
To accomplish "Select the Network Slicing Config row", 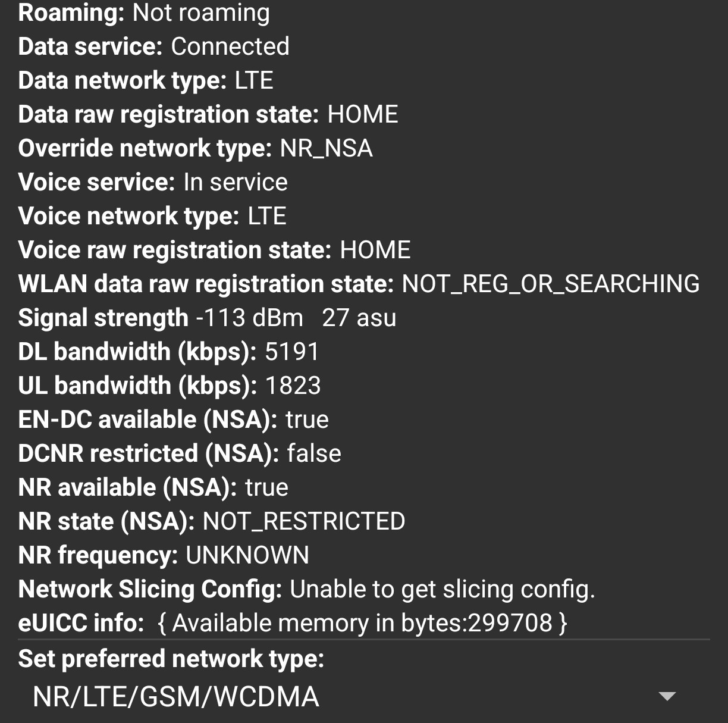I will (x=306, y=589).
